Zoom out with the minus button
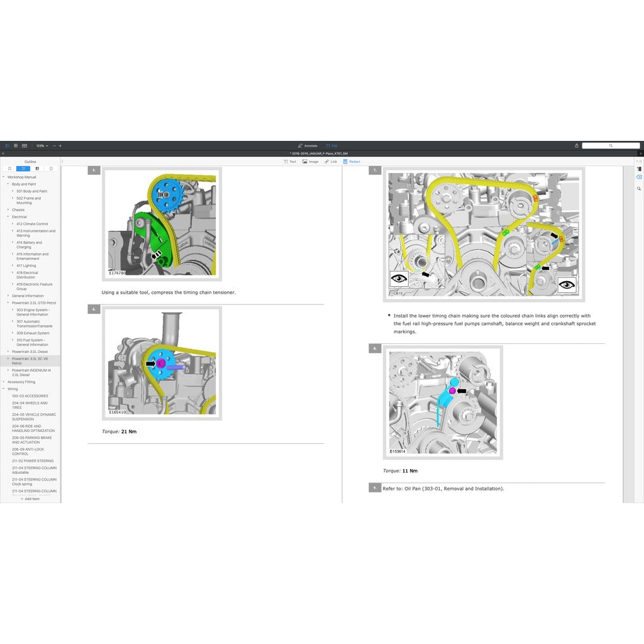 pyautogui.click(x=54, y=145)
